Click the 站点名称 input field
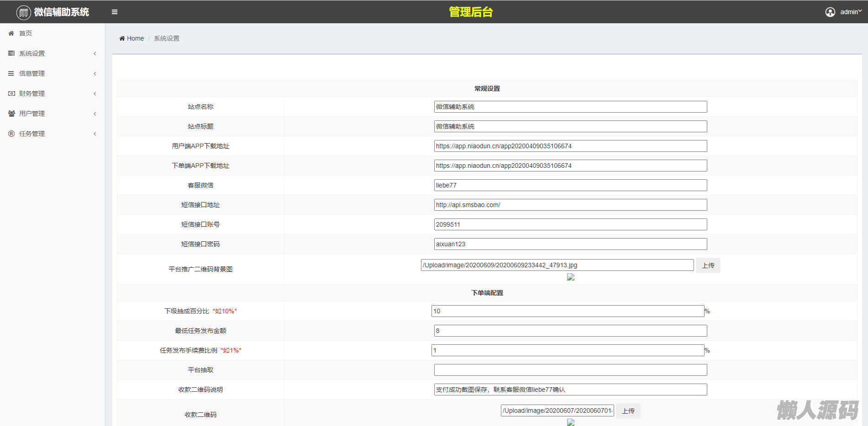The width and height of the screenshot is (868, 426). (x=570, y=107)
